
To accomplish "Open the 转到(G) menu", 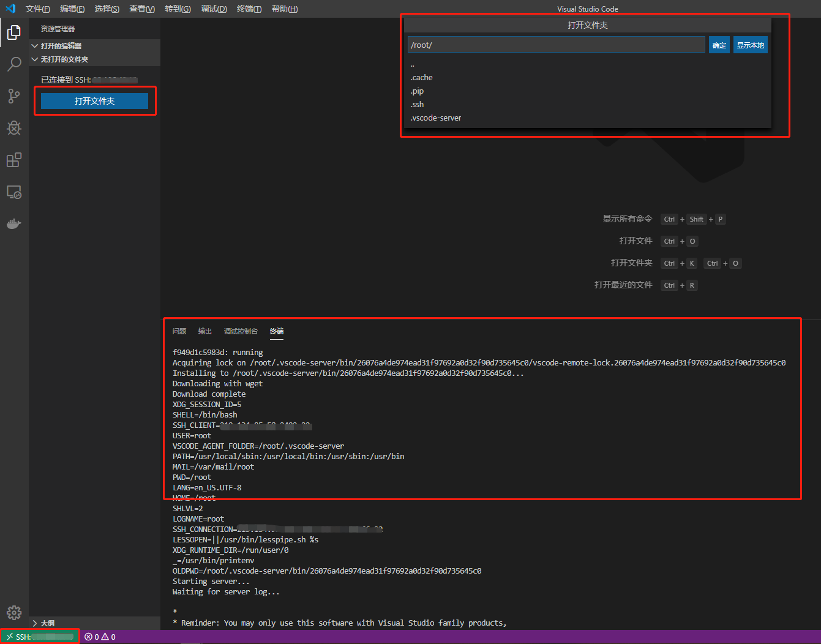I will click(178, 9).
